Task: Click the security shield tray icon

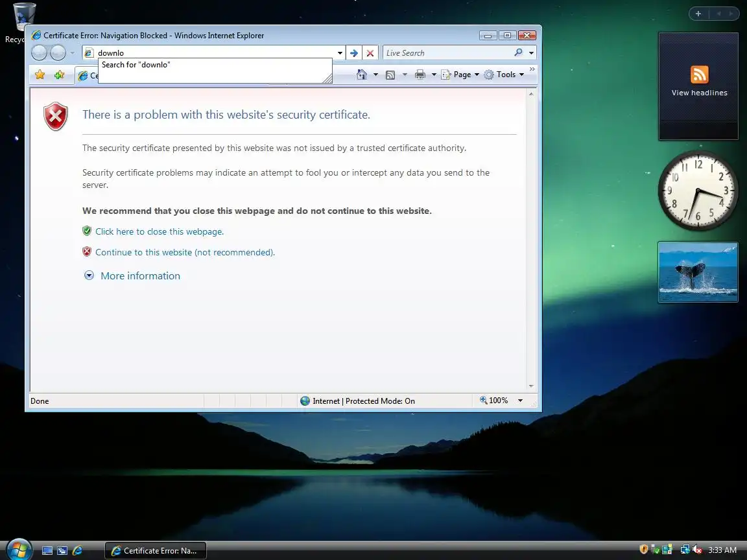Action: pos(644,550)
